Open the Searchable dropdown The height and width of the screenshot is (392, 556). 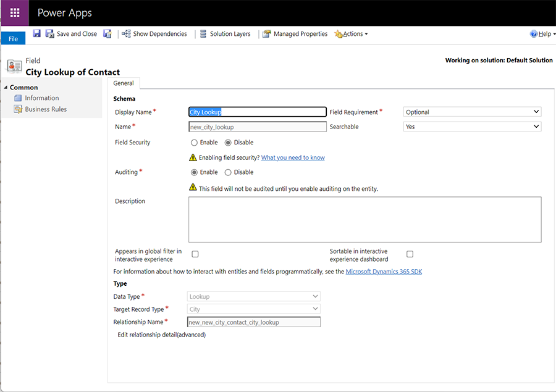pyautogui.click(x=471, y=126)
